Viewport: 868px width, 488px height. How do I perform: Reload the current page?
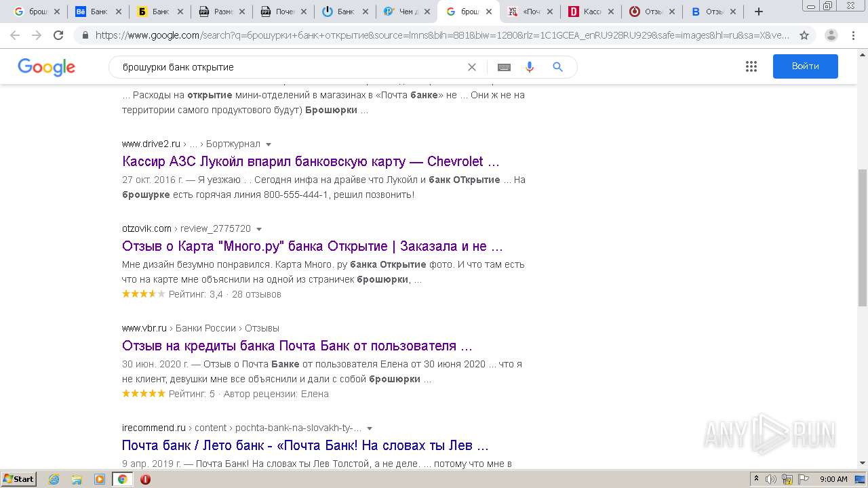click(x=58, y=35)
